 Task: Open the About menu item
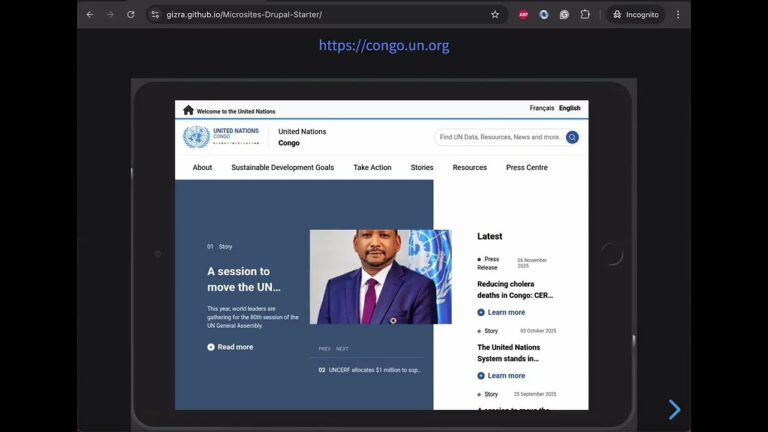click(202, 168)
